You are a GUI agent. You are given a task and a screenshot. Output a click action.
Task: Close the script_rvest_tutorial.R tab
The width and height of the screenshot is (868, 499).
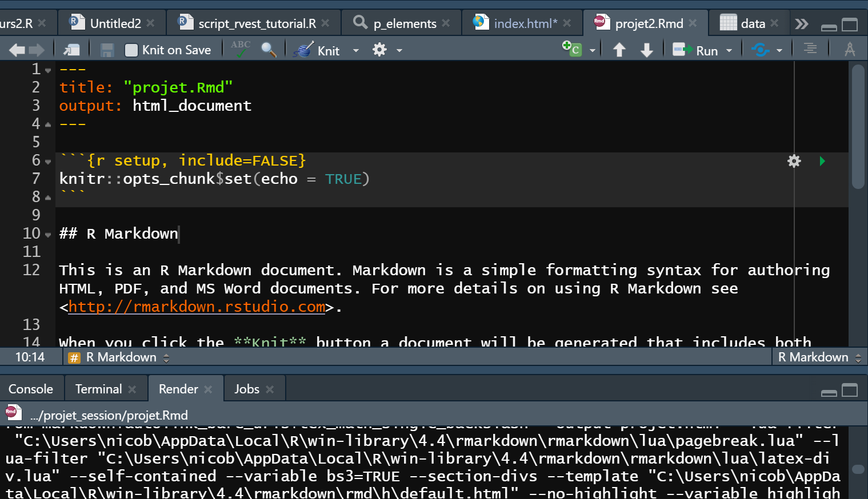pyautogui.click(x=325, y=23)
